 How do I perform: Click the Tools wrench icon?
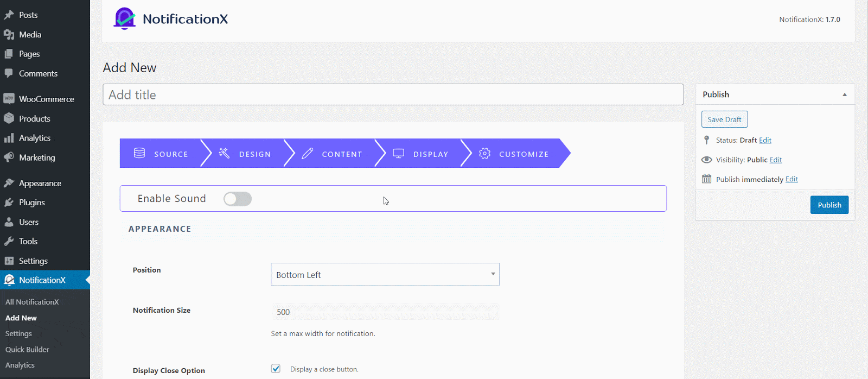(x=9, y=242)
